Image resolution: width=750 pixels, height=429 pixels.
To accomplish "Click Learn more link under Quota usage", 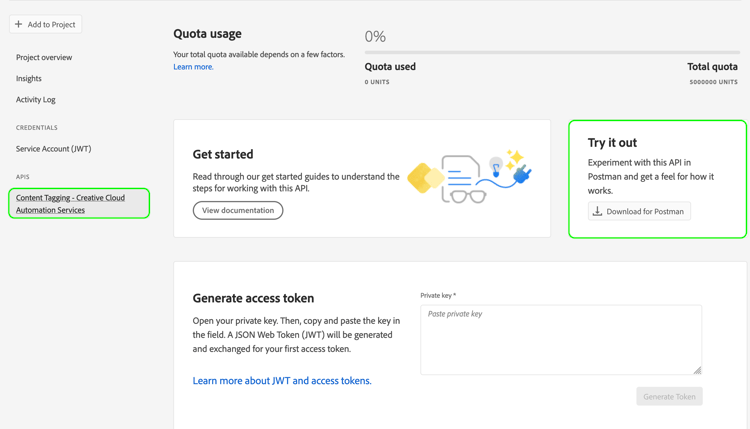I will coord(193,67).
